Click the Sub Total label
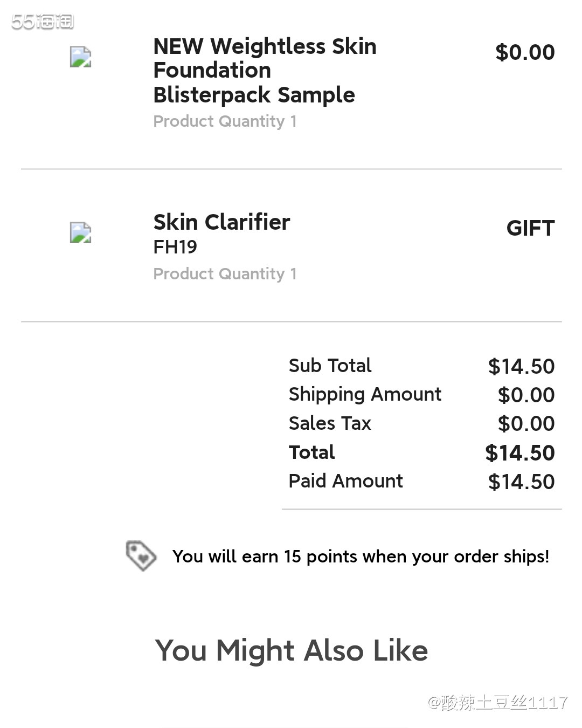The height and width of the screenshot is (728, 582). [330, 366]
